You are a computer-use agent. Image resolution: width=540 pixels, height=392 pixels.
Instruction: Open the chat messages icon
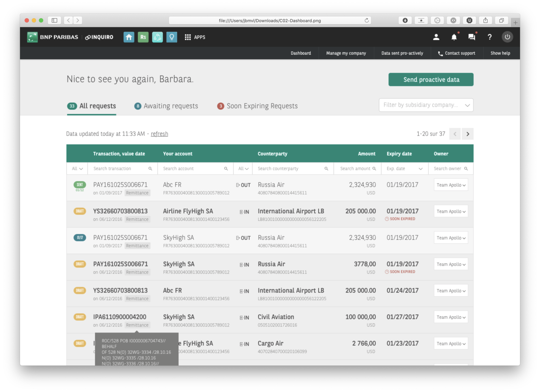471,37
